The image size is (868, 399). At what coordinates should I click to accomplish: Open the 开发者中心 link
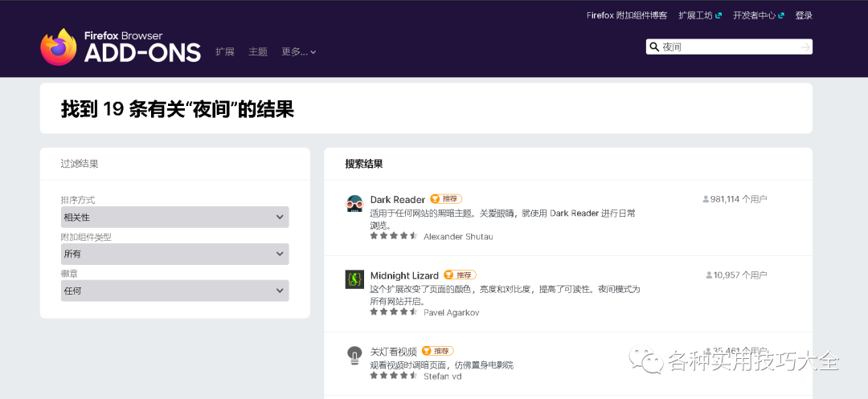pyautogui.click(x=759, y=15)
